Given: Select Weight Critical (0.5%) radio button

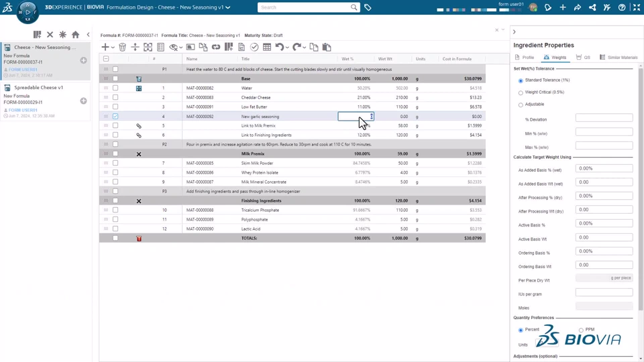Looking at the screenshot, I should (521, 93).
